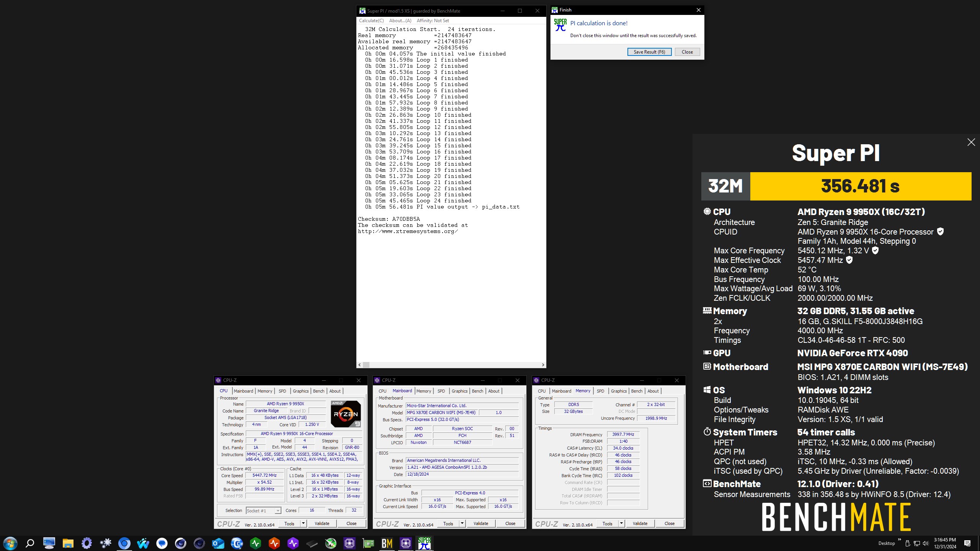Click the DRAM Frequency 3997.7 MHz value
Viewport: 980px width, 551px height.
[623, 434]
